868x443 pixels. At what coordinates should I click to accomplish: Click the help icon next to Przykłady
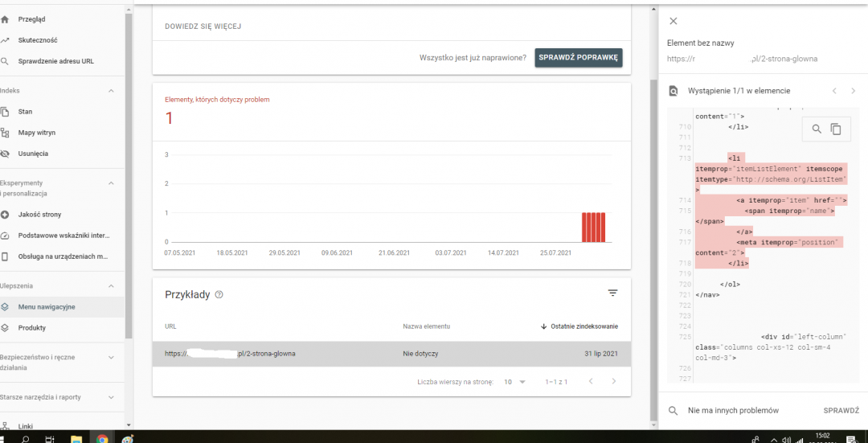219,295
